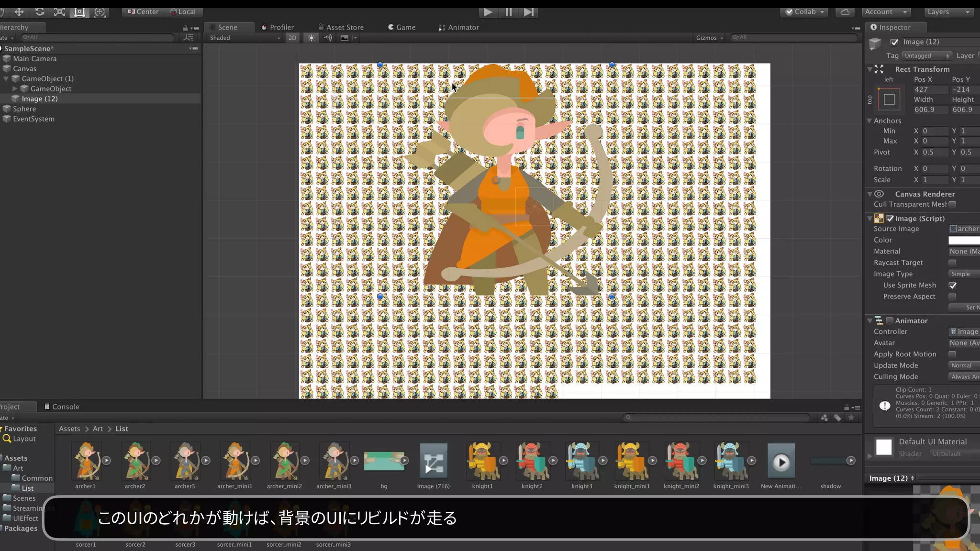Open the Console tab
Screen dimensions: 980x551
pos(62,407)
